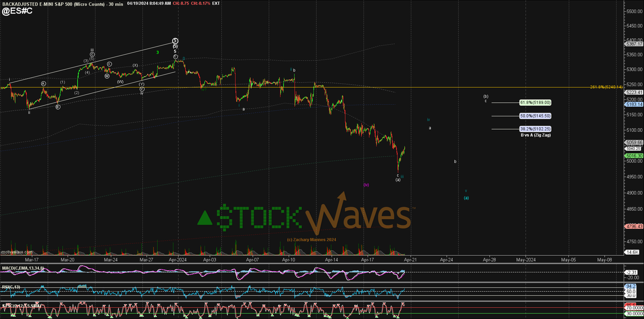Click the May-2024 date on time axis
Viewport: 644px width, 319px height.
pos(525,258)
